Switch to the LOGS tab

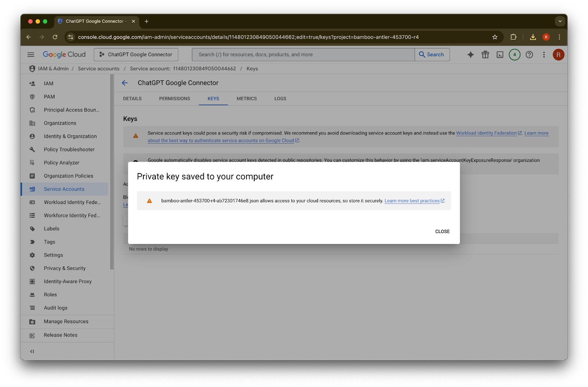pyautogui.click(x=280, y=98)
